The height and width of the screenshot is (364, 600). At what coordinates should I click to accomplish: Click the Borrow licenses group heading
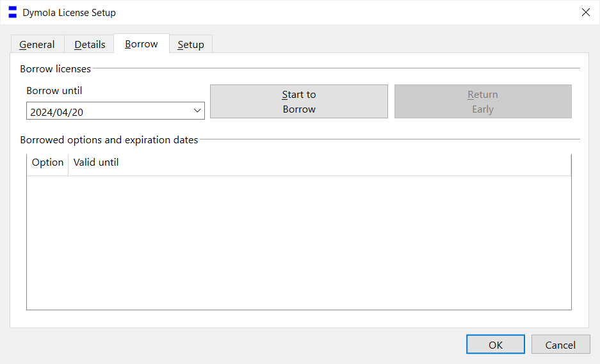(x=56, y=69)
